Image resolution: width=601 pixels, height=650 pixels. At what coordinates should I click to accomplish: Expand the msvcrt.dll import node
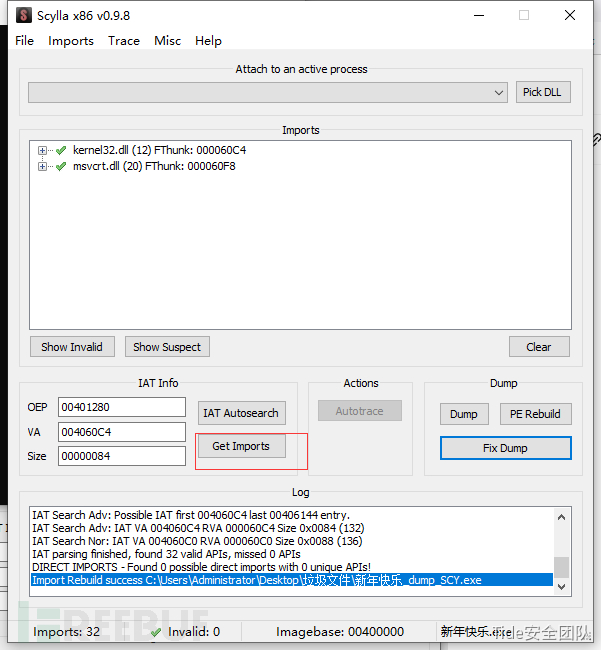click(x=42, y=167)
